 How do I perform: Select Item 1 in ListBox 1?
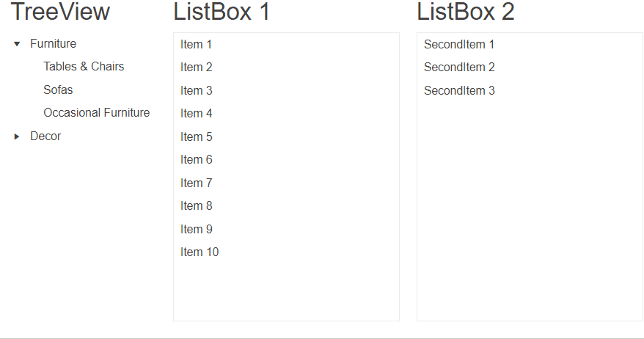197,45
